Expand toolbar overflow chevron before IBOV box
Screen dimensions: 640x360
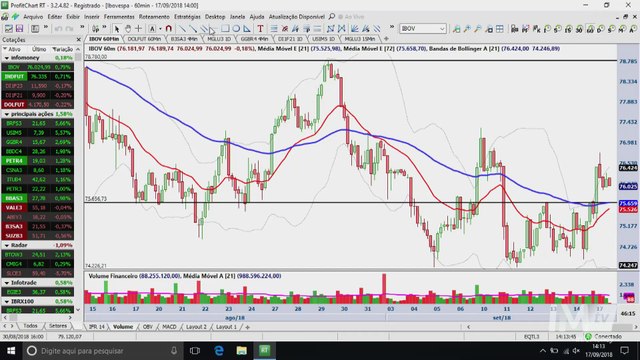coord(392,27)
